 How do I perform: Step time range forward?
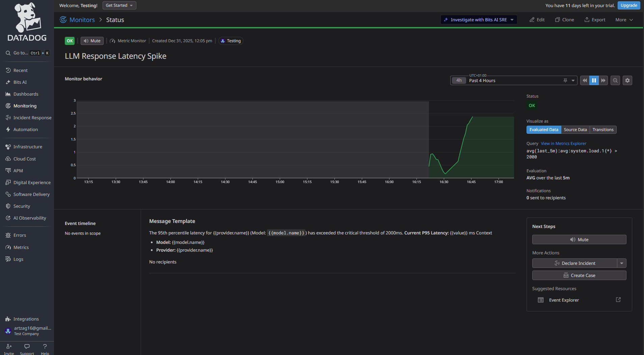(x=603, y=80)
